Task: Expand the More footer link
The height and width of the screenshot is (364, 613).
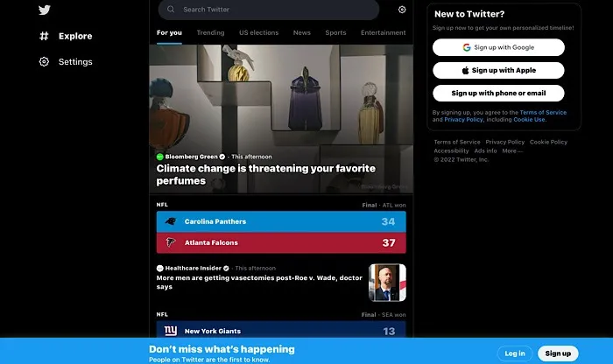Action: pos(512,150)
